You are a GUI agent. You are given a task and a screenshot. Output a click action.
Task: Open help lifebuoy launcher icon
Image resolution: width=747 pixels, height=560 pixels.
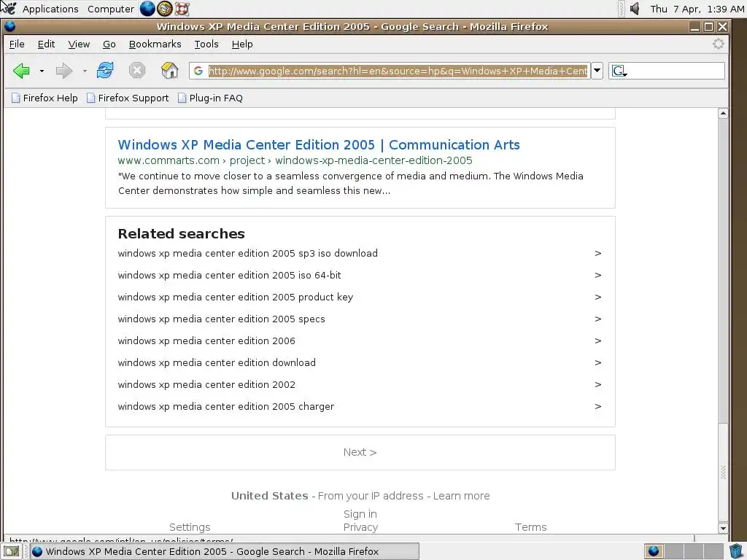point(182,9)
